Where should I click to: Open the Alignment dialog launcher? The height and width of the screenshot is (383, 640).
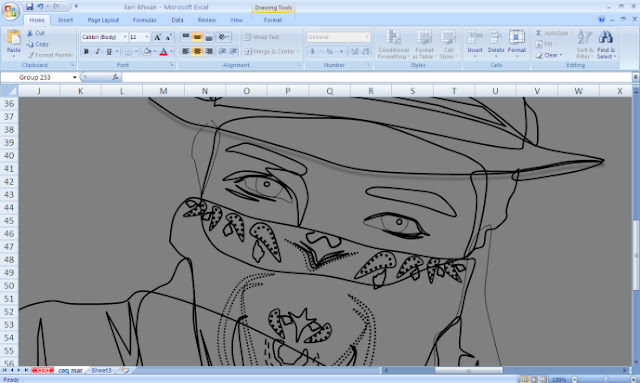pos(299,65)
